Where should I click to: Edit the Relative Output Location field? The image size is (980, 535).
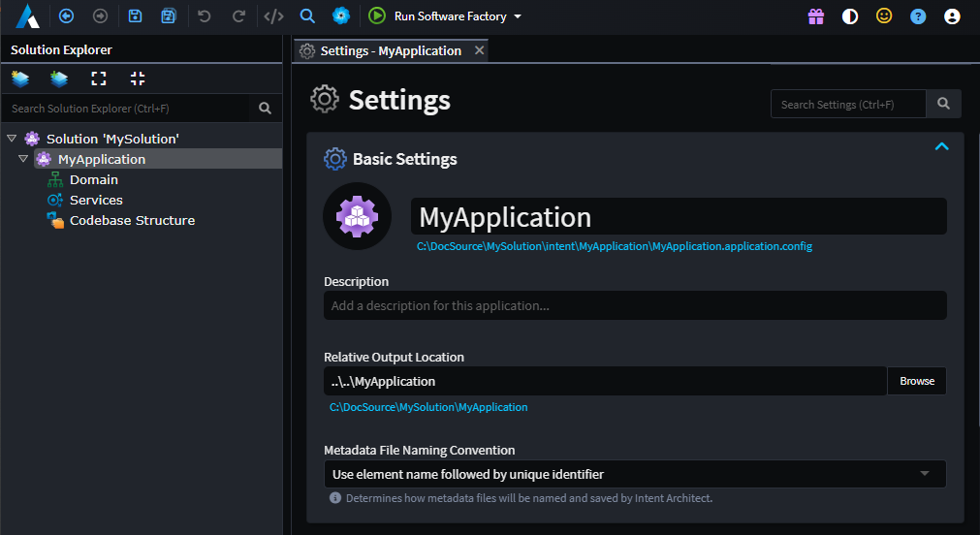[x=605, y=381]
